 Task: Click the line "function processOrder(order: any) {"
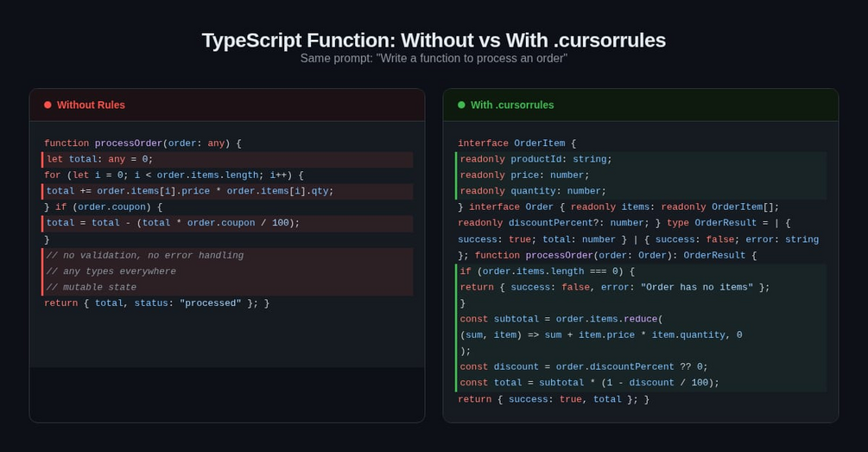pos(143,143)
